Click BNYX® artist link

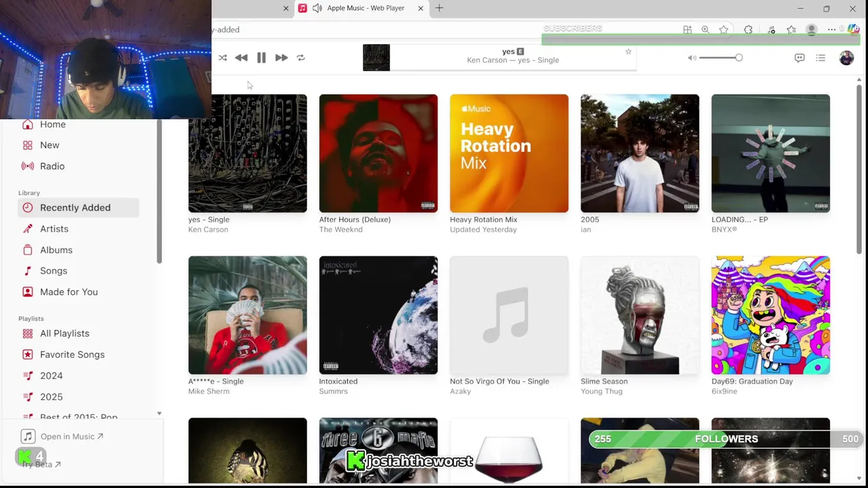[724, 230]
